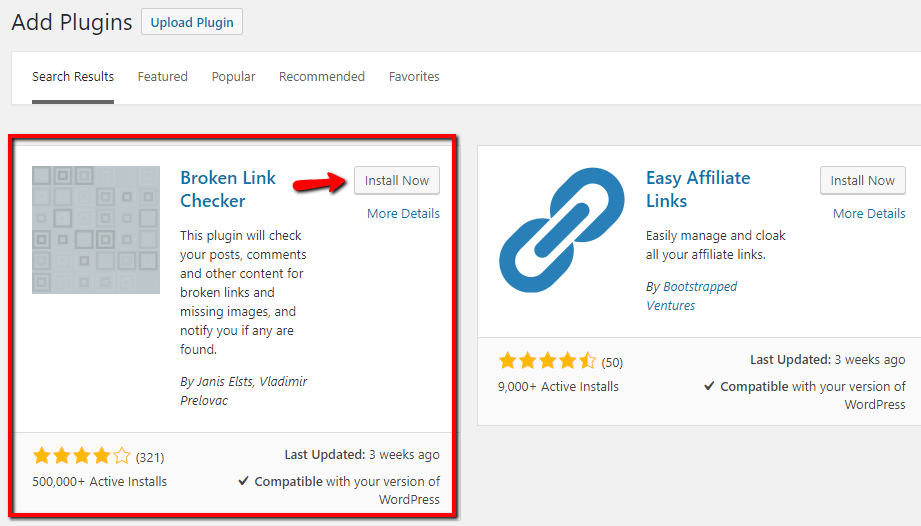Switch to the Recommended tab
The width and height of the screenshot is (921, 526).
[x=322, y=76]
